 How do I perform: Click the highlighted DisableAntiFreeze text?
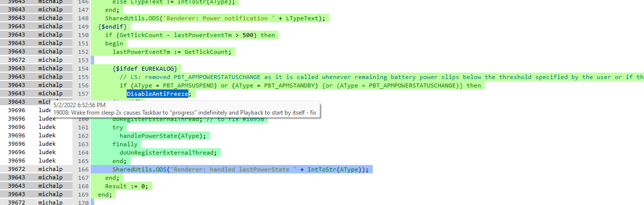pyautogui.click(x=158, y=94)
